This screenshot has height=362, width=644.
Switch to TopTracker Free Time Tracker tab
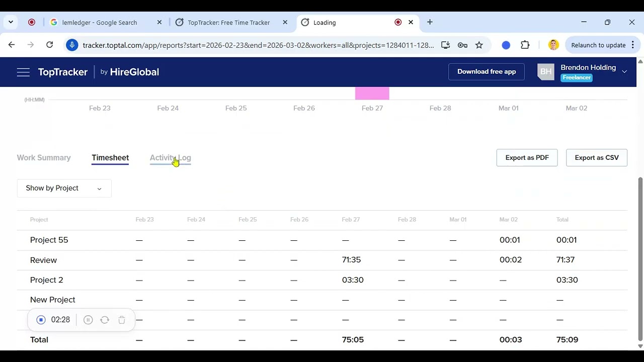click(229, 23)
